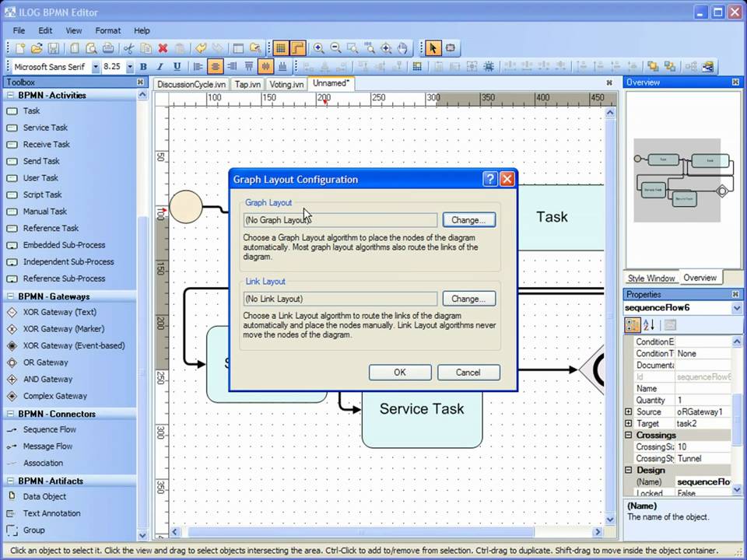The height and width of the screenshot is (560, 747).
Task: Align text left
Action: pos(198,67)
